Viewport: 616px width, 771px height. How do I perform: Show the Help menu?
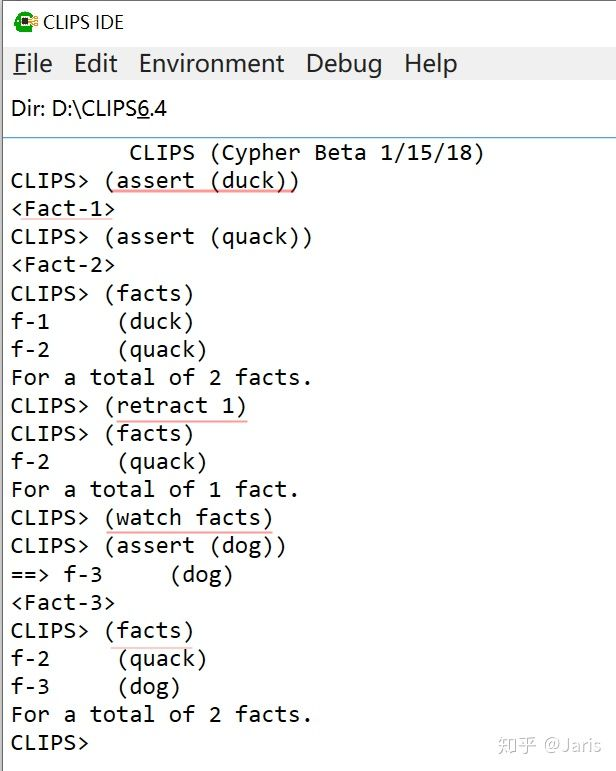click(431, 64)
